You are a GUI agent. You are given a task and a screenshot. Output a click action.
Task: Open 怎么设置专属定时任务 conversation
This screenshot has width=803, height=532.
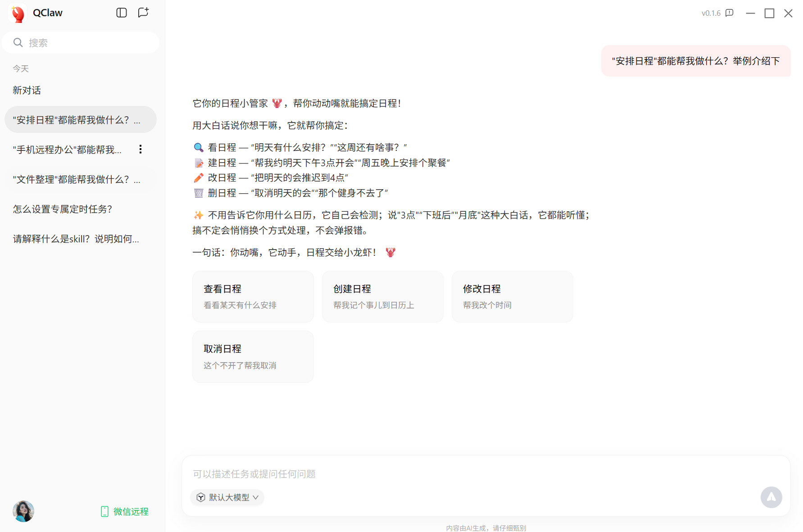click(x=81, y=209)
